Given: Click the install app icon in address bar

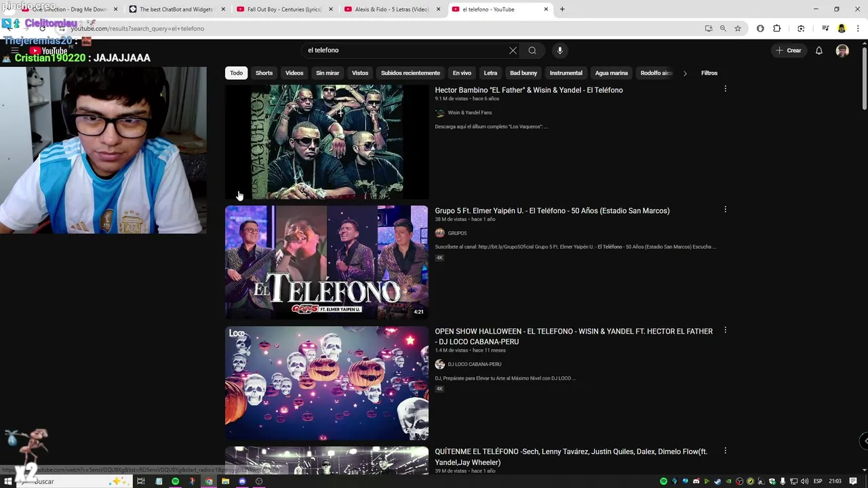Looking at the screenshot, I should [x=709, y=28].
